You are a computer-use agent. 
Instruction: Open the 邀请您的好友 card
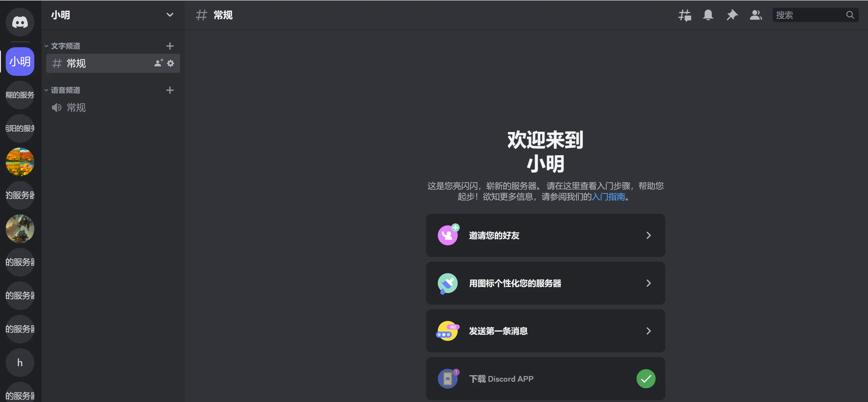pyautogui.click(x=545, y=235)
